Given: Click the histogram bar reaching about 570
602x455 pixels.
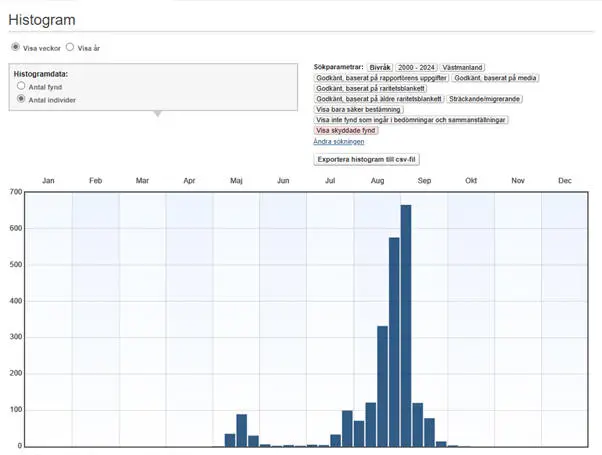Looking at the screenshot, I should [x=394, y=341].
